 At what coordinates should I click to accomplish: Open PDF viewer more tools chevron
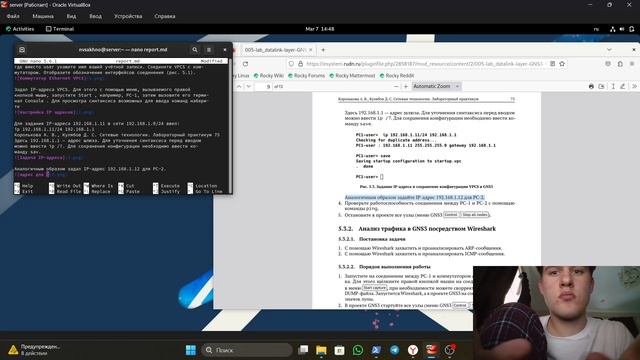coord(634,86)
